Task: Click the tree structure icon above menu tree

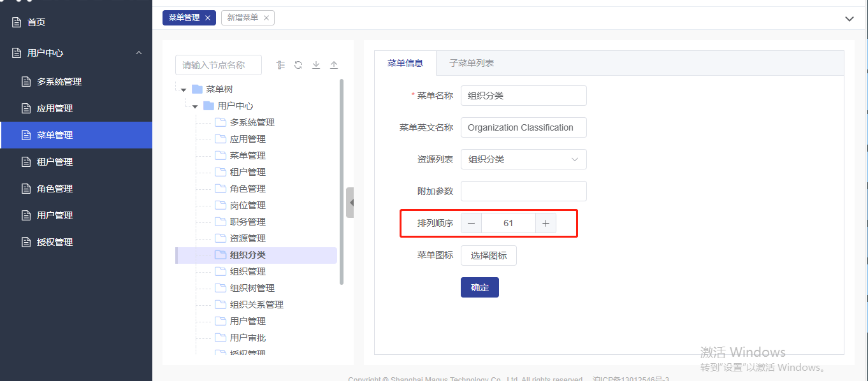Action: (x=280, y=65)
